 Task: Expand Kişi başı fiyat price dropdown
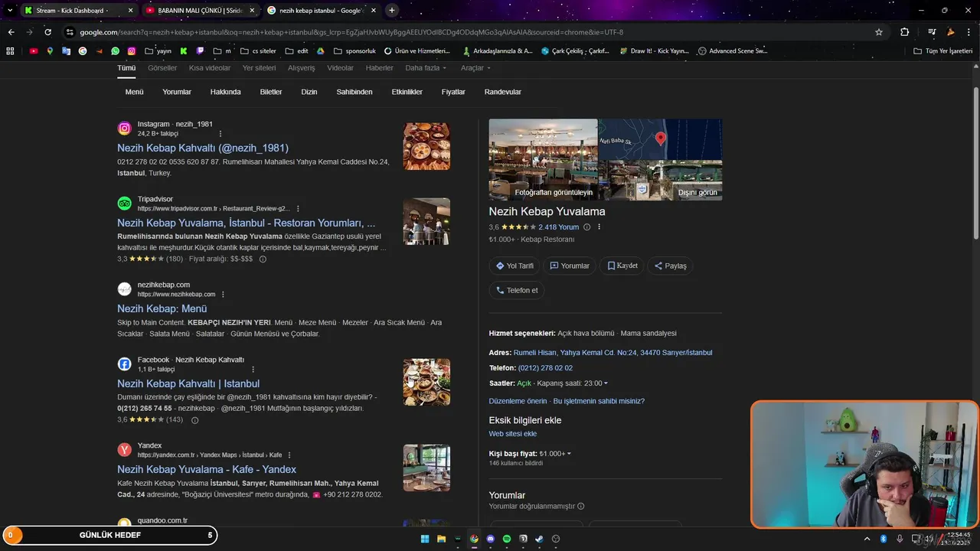(569, 454)
